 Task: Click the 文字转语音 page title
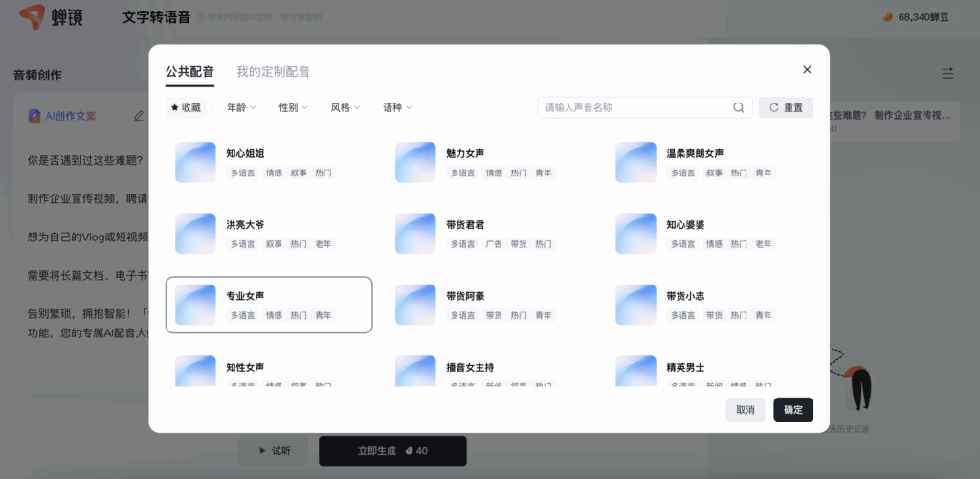point(156,17)
